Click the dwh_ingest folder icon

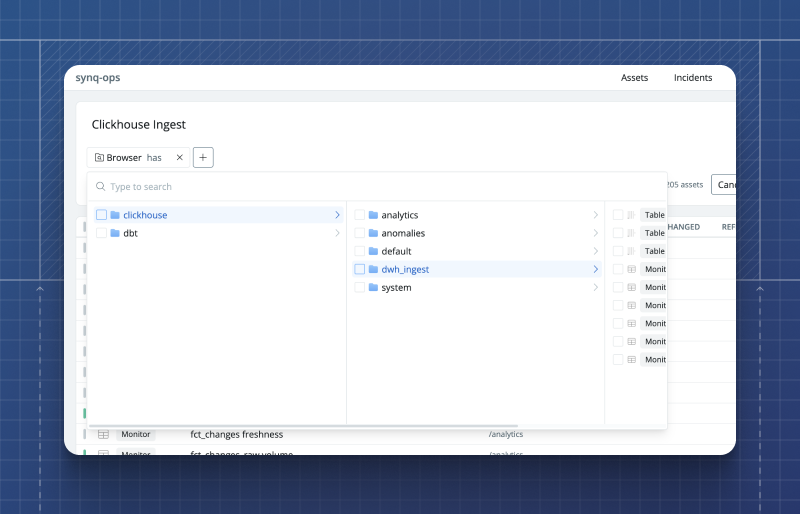pyautogui.click(x=373, y=270)
